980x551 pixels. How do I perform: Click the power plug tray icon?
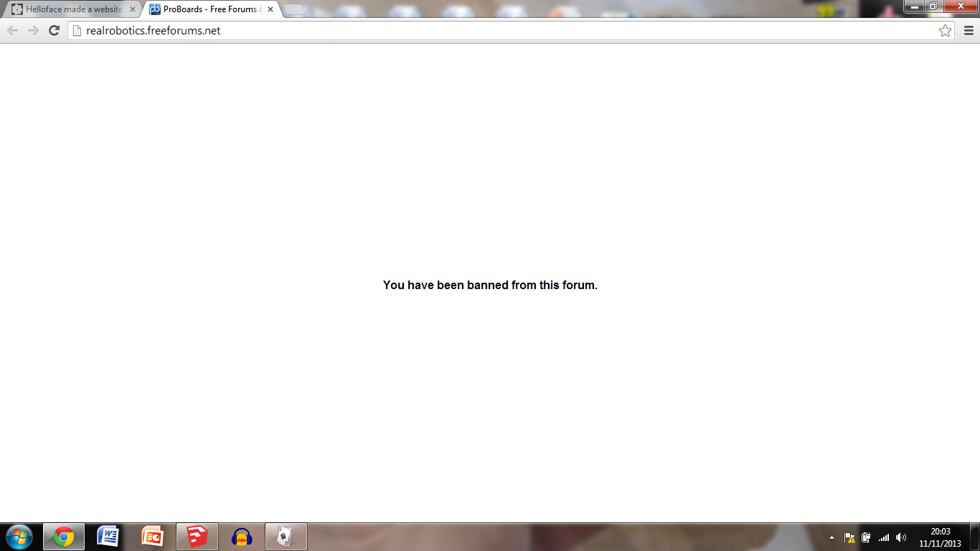click(x=866, y=537)
